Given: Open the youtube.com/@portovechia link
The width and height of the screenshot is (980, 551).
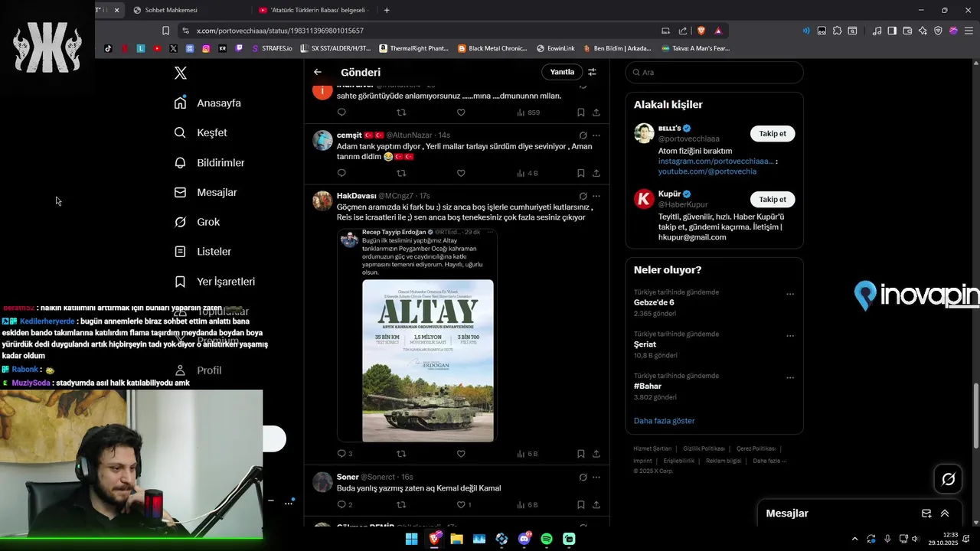Looking at the screenshot, I should click(x=707, y=171).
